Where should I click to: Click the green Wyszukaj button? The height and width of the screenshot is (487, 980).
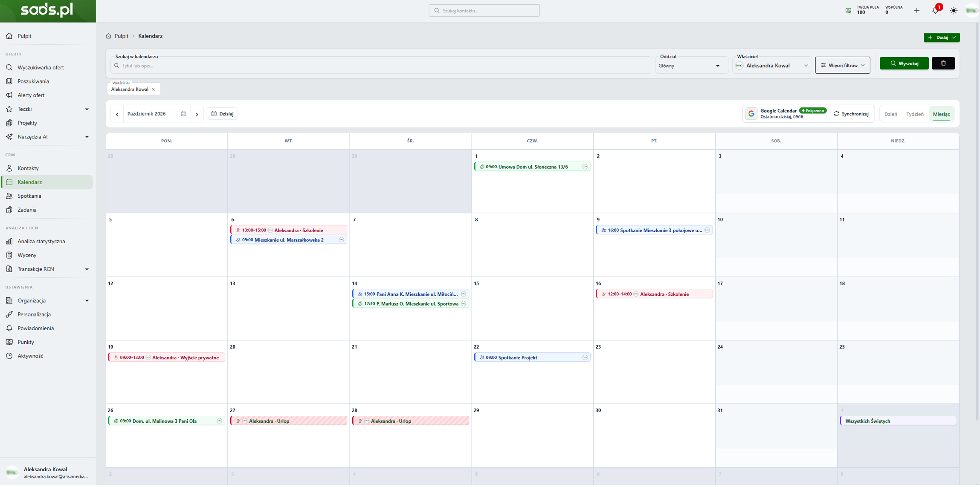click(904, 63)
